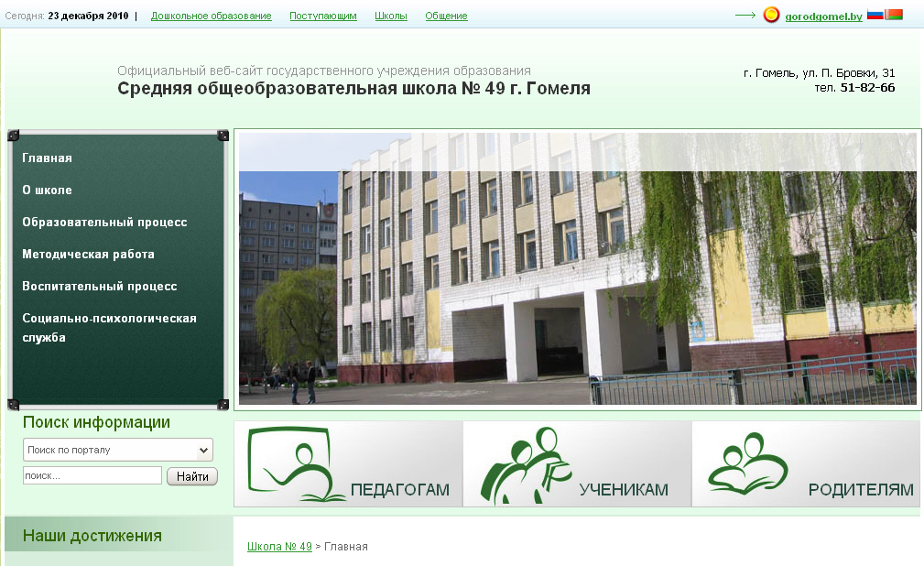Open 'Воспитательный процесс' menu item

click(x=99, y=287)
